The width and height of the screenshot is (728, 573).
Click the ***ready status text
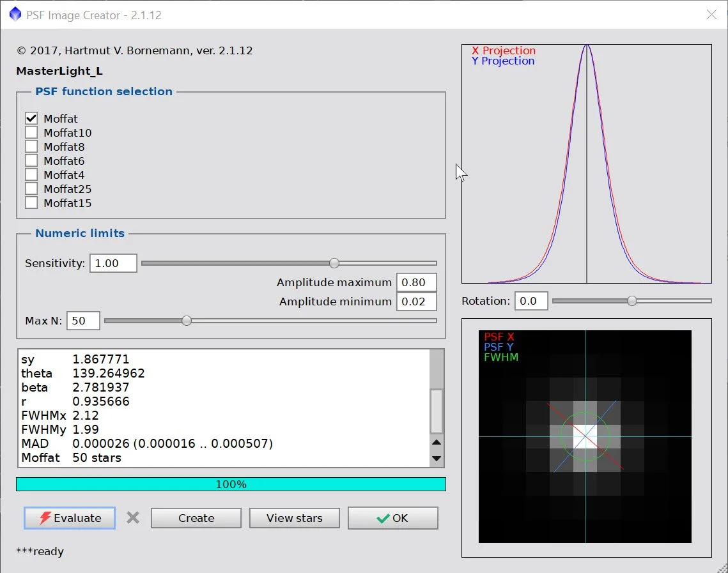[x=40, y=551]
